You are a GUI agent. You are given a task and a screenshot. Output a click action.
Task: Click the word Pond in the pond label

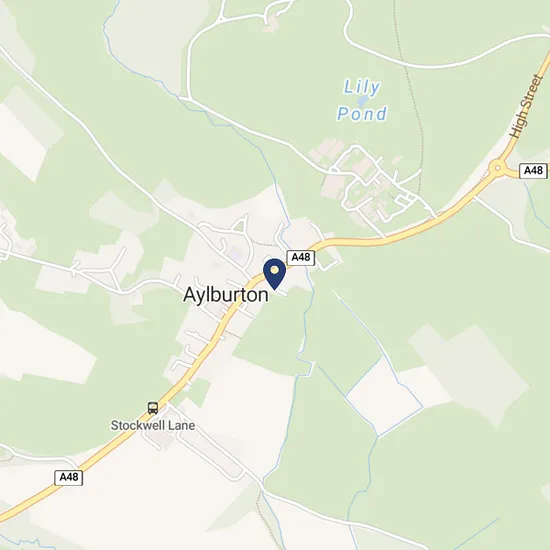coord(362,114)
